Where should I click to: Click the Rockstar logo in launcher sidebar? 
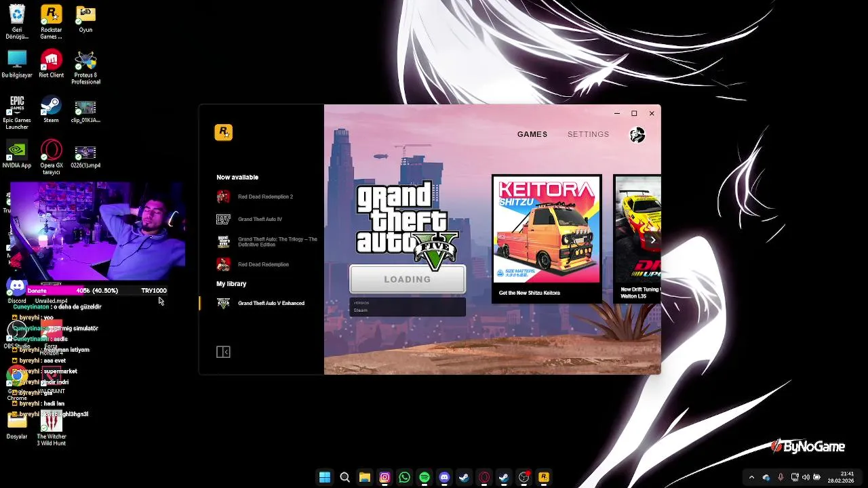(223, 133)
